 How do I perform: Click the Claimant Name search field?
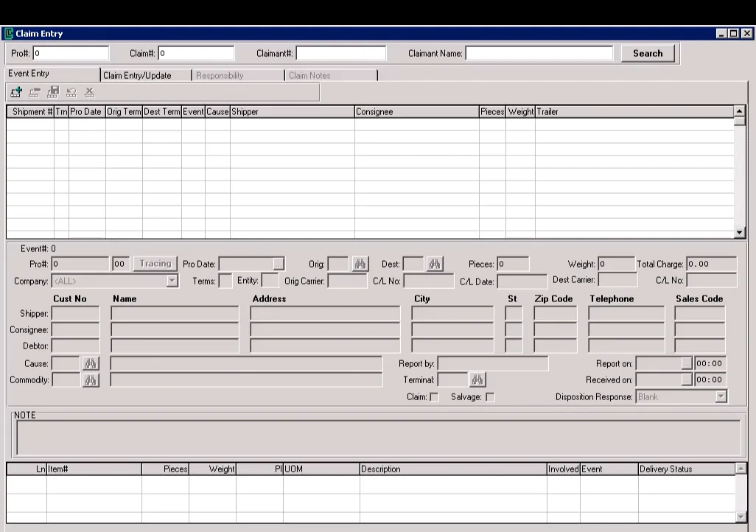[539, 53]
